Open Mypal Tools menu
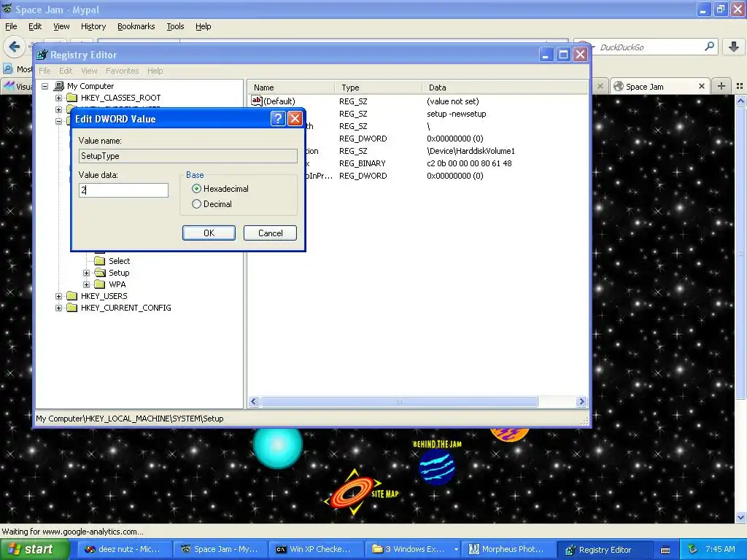Image resolution: width=747 pixels, height=560 pixels. tap(175, 26)
